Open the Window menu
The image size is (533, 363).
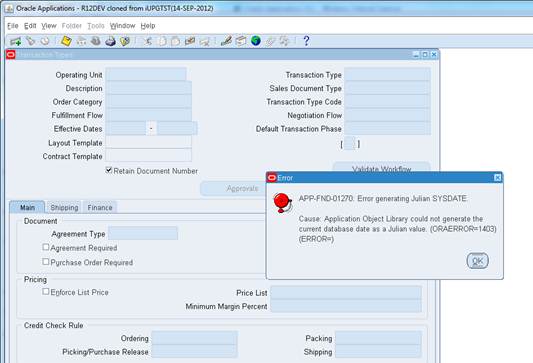tap(122, 26)
